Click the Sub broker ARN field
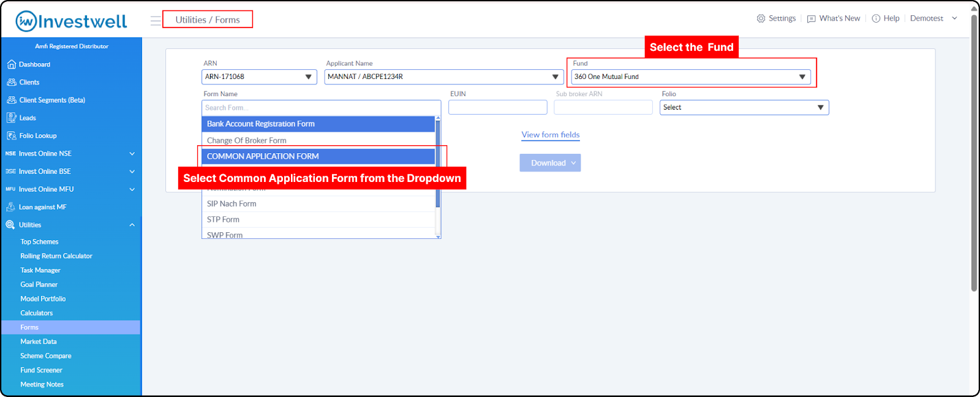The height and width of the screenshot is (397, 980). [603, 107]
